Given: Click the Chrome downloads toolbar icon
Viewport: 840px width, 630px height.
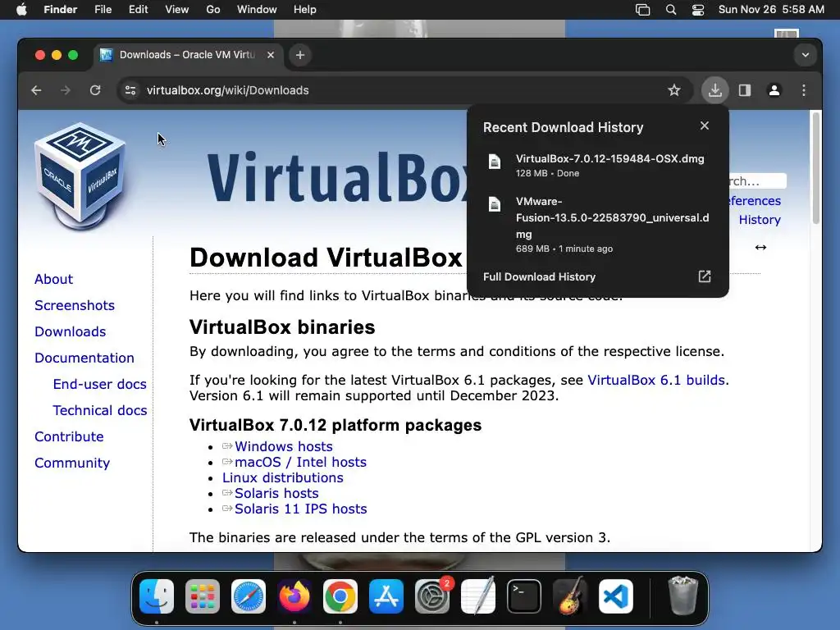Looking at the screenshot, I should pyautogui.click(x=715, y=90).
